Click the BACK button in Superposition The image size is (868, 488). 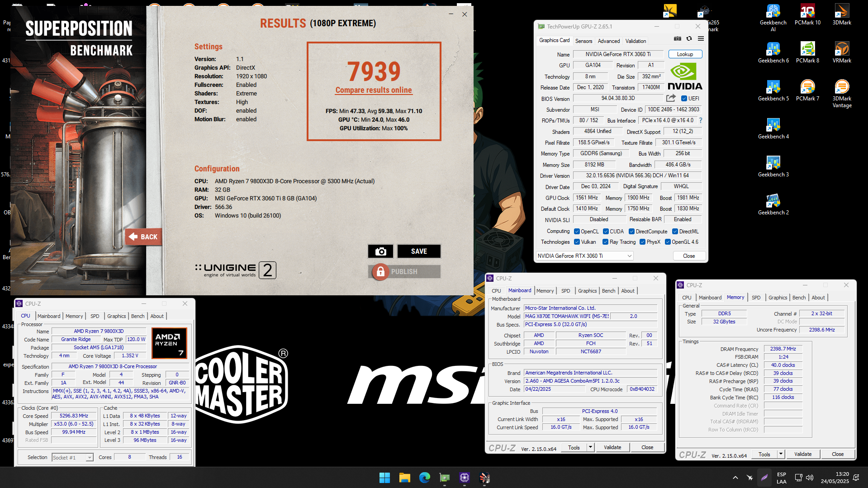(143, 237)
